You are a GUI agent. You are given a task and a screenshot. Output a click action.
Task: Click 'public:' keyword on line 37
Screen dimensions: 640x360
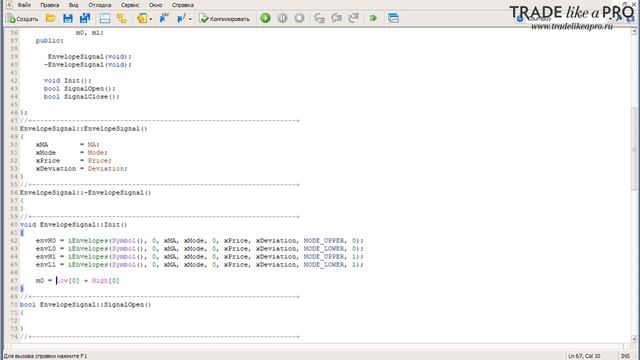[50, 41]
